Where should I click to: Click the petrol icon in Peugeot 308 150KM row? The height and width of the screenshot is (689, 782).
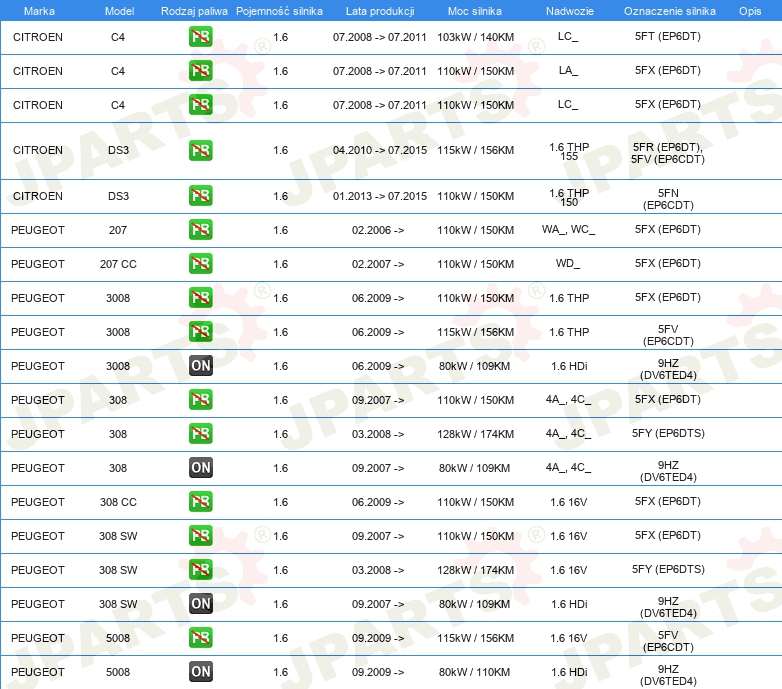click(x=200, y=399)
